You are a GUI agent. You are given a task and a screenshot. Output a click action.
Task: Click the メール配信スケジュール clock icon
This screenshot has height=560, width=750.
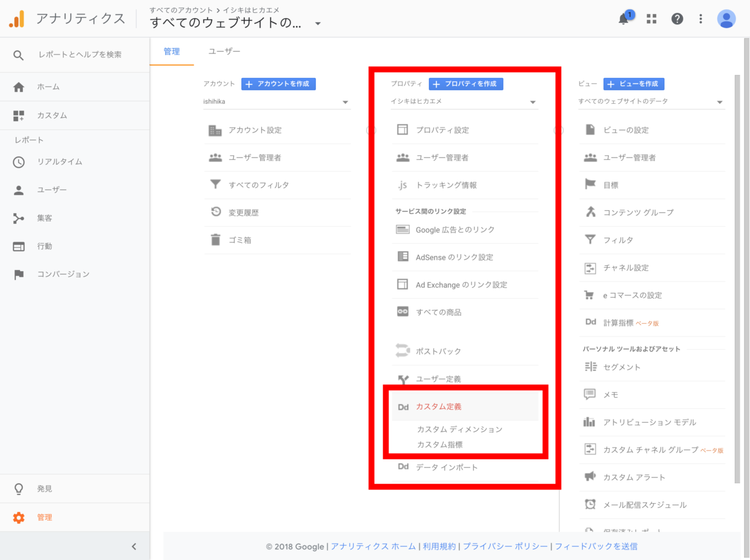click(590, 504)
